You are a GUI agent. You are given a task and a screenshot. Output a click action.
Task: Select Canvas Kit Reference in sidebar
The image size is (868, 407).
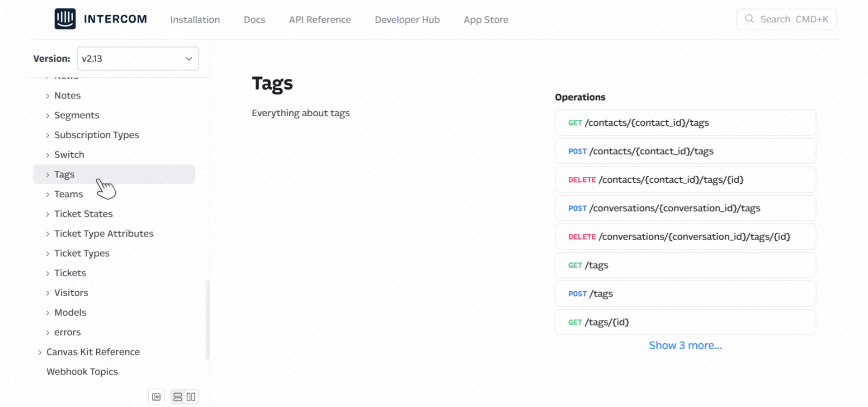point(93,352)
